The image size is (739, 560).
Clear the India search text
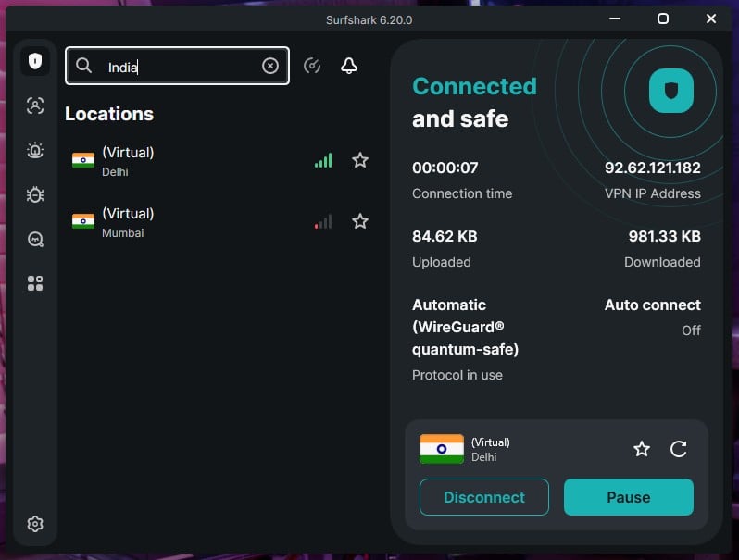[x=270, y=66]
